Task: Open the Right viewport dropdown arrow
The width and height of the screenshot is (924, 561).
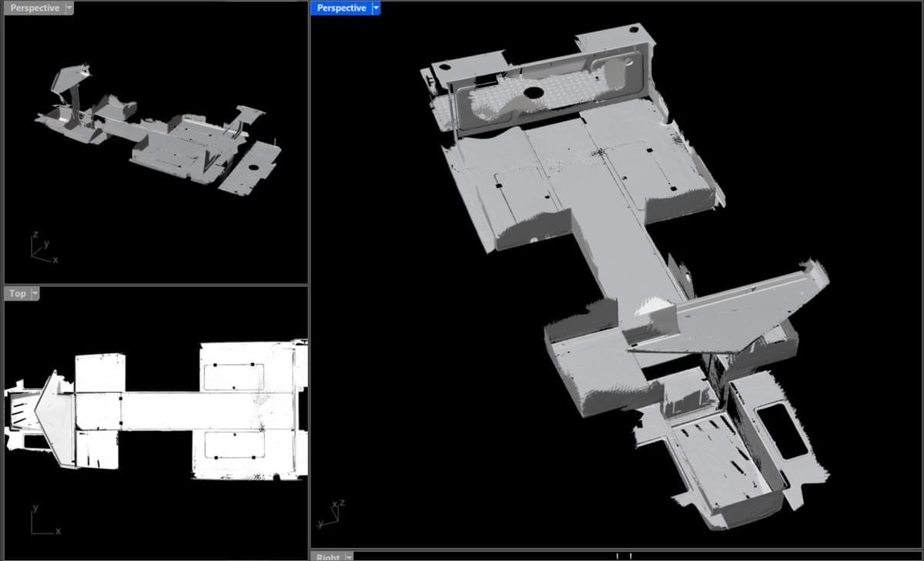Action: click(x=349, y=556)
